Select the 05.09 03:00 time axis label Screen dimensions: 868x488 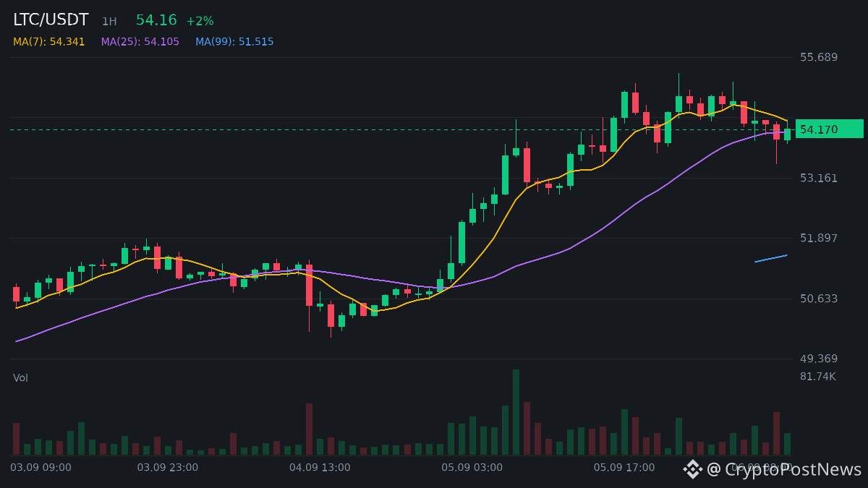pos(472,468)
